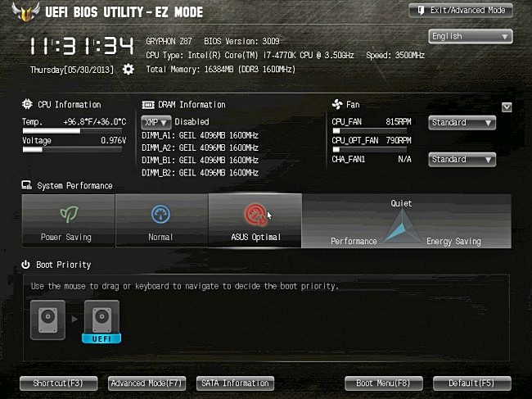Click the CPU Information chip icon
532x399 pixels.
(x=28, y=105)
